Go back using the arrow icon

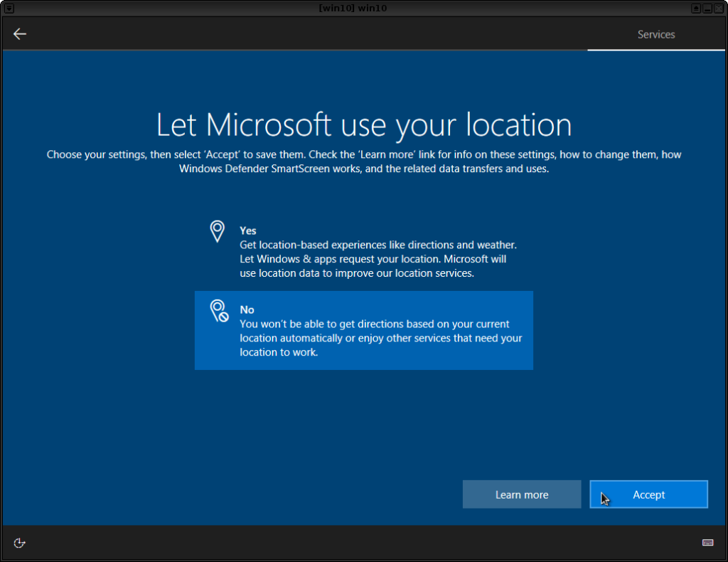point(19,34)
